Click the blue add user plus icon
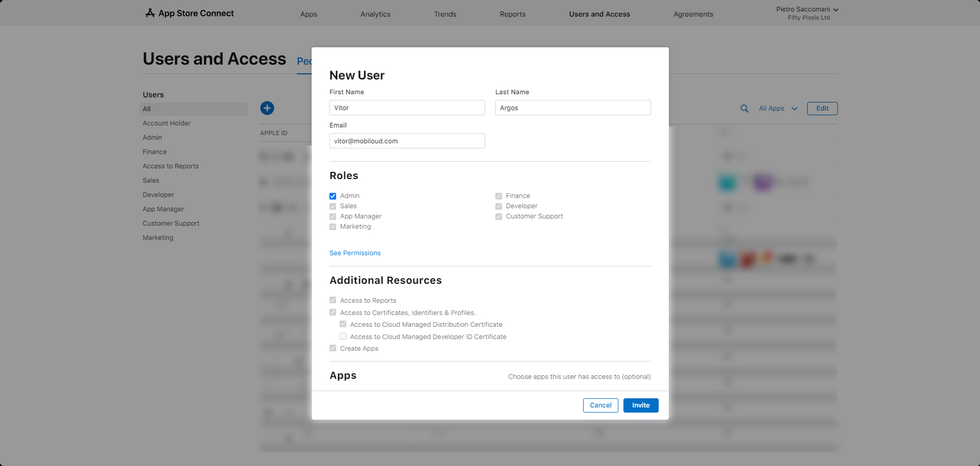The height and width of the screenshot is (466, 980). tap(267, 108)
